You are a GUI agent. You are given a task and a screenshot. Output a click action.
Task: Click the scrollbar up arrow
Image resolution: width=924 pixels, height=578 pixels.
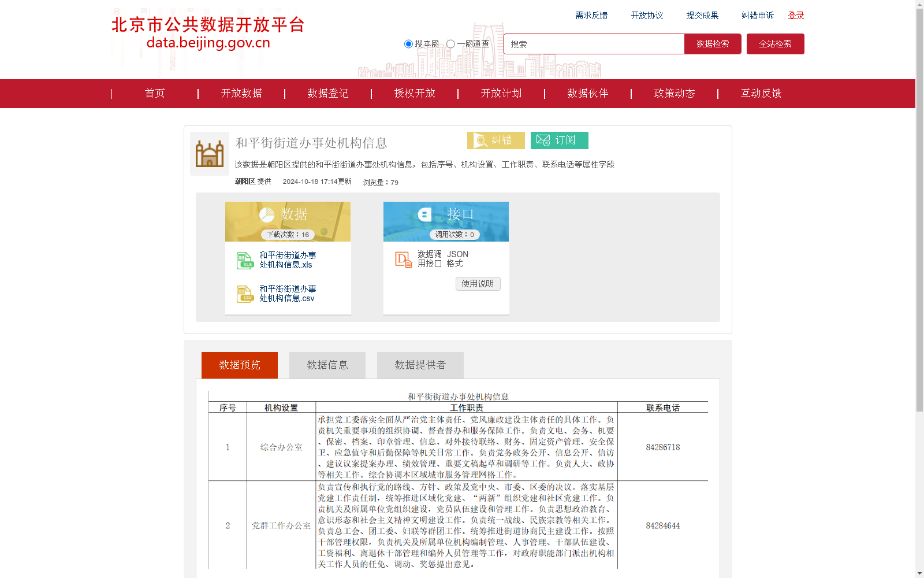click(x=919, y=4)
